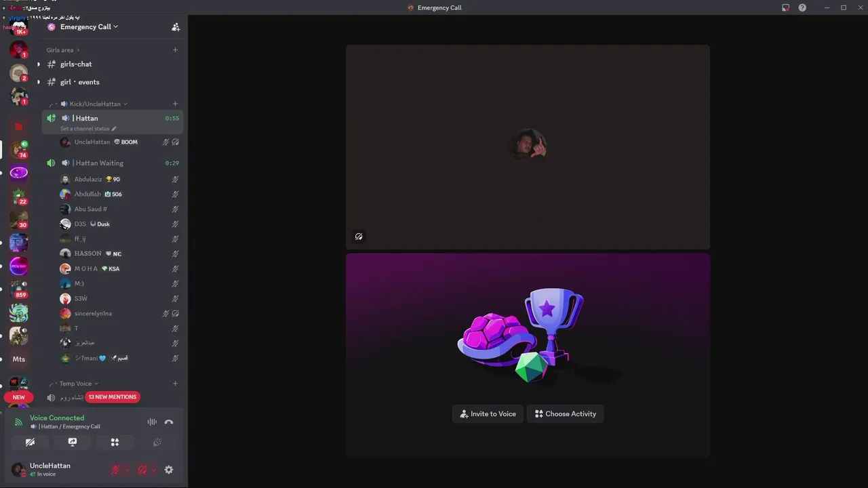Open server with badge 74

coord(18,149)
